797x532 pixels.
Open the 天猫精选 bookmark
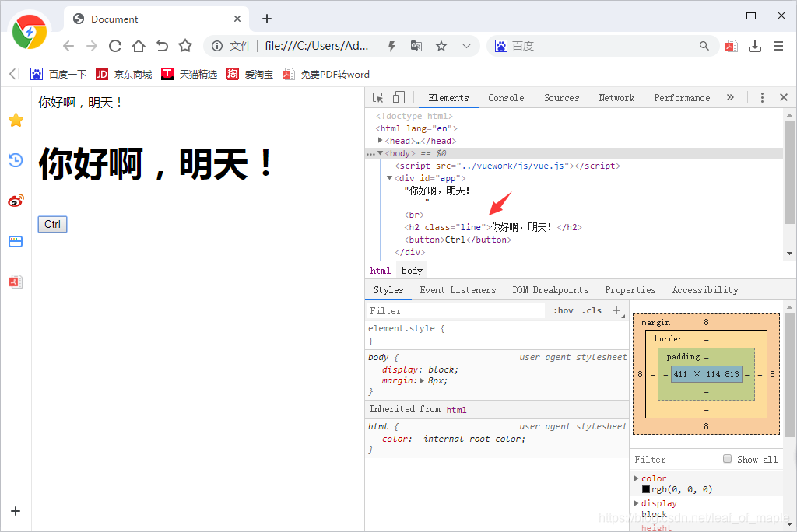point(189,74)
